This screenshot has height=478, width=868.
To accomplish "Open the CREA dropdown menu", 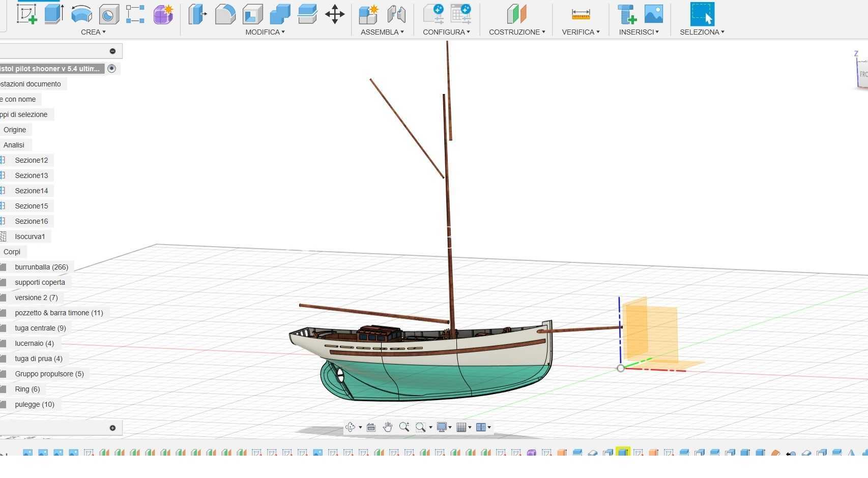I will pyautogui.click(x=93, y=32).
